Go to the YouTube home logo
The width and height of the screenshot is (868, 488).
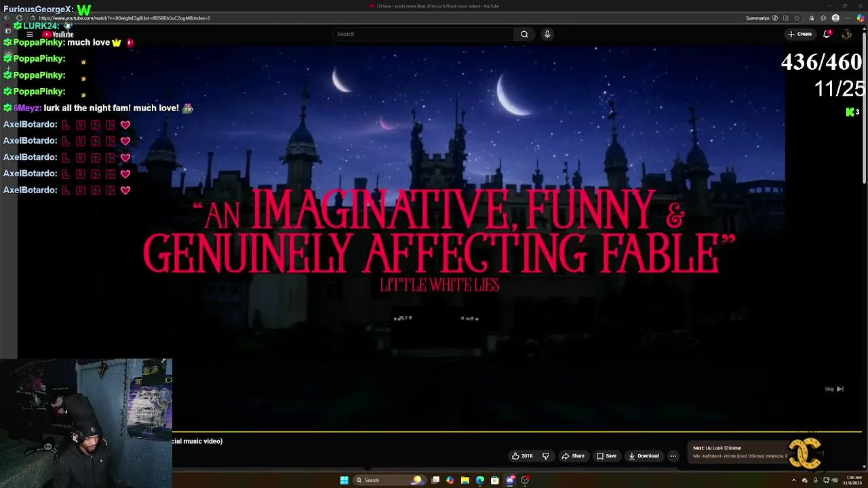click(58, 34)
